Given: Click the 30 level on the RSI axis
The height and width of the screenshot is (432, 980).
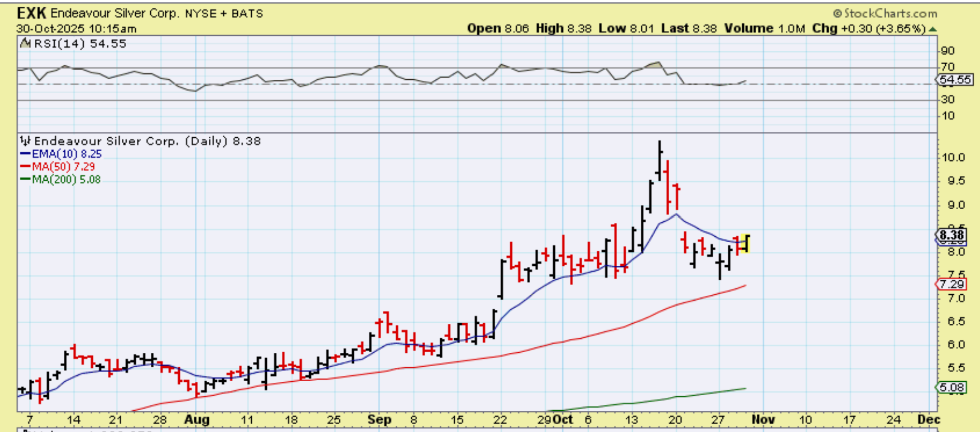Looking at the screenshot, I should [948, 100].
